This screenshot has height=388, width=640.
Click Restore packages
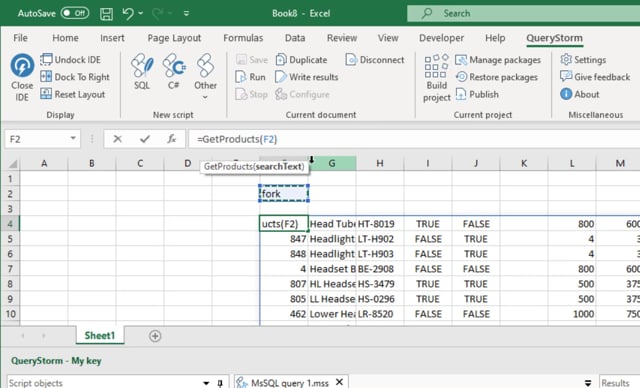tap(497, 77)
